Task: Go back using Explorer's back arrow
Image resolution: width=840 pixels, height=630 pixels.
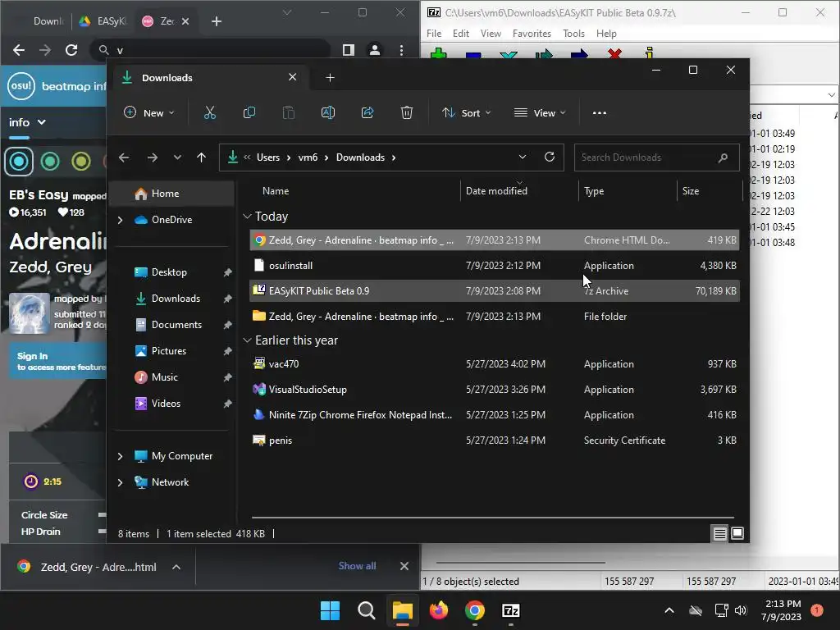Action: tap(124, 157)
